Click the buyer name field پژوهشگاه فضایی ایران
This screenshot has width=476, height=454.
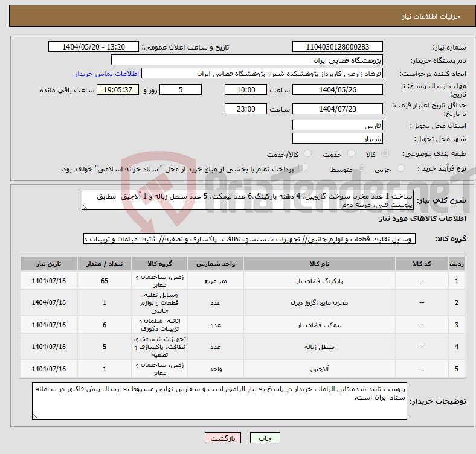tap(247, 60)
